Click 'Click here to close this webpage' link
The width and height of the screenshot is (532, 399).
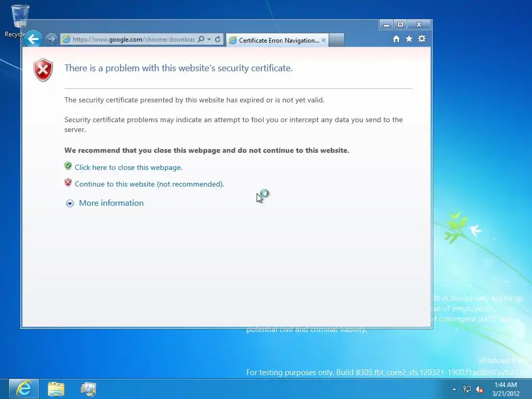tap(129, 167)
